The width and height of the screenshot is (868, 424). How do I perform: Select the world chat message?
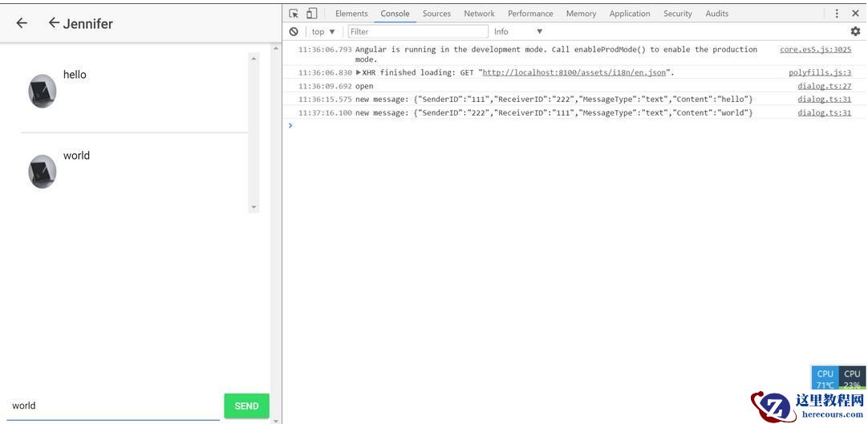76,155
